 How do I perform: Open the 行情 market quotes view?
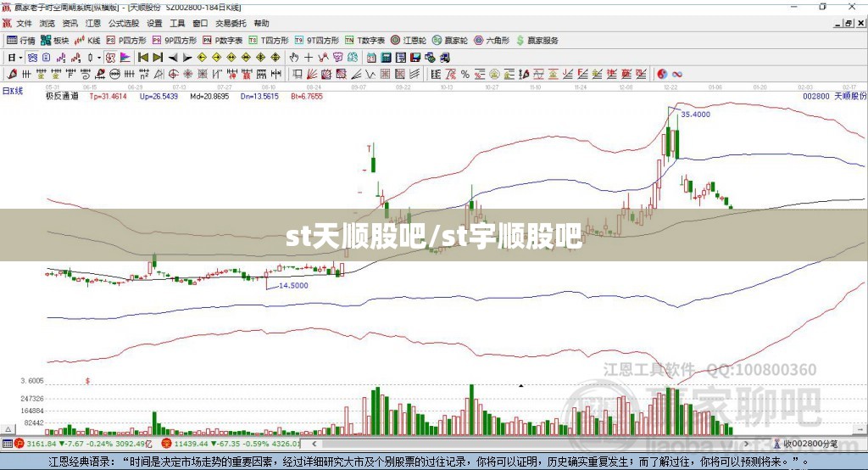pos(21,41)
